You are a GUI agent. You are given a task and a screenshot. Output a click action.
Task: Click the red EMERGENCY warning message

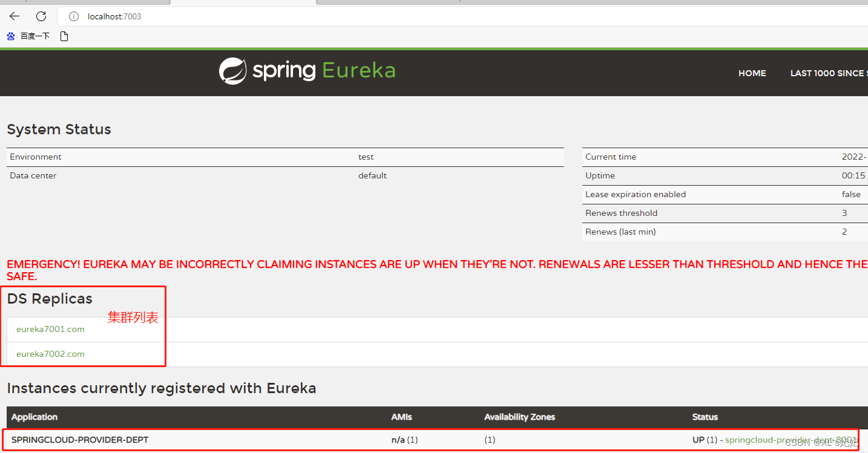pyautogui.click(x=437, y=270)
